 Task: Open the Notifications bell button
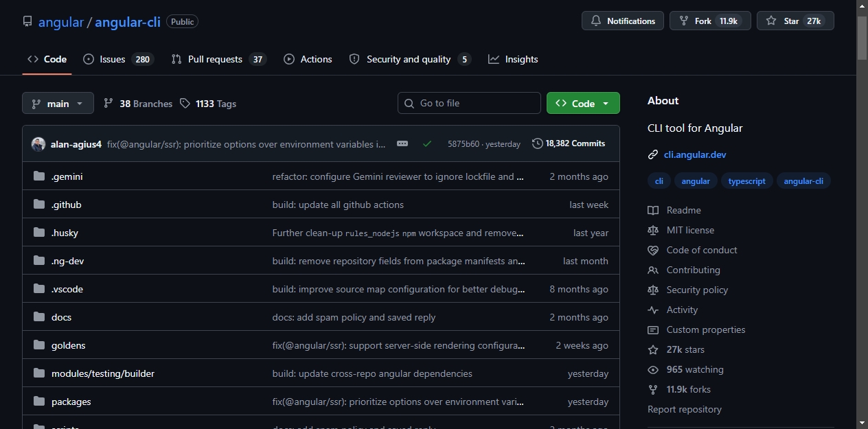click(x=623, y=21)
